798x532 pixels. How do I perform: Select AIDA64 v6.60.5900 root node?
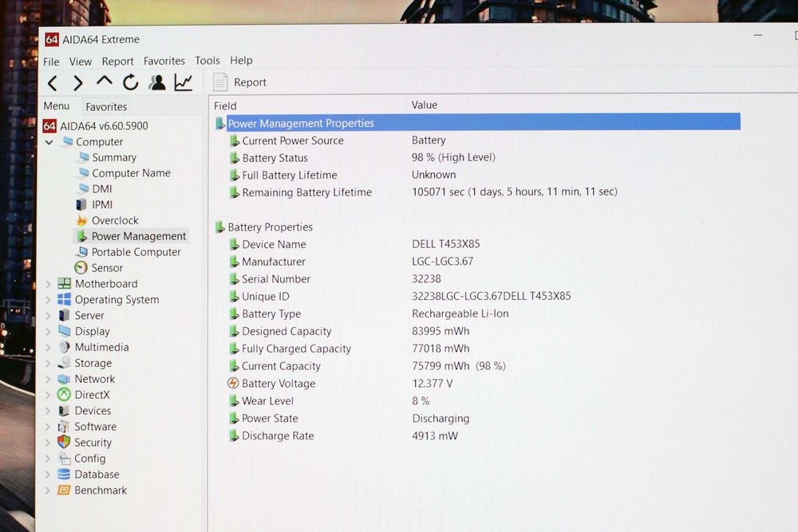click(x=95, y=126)
